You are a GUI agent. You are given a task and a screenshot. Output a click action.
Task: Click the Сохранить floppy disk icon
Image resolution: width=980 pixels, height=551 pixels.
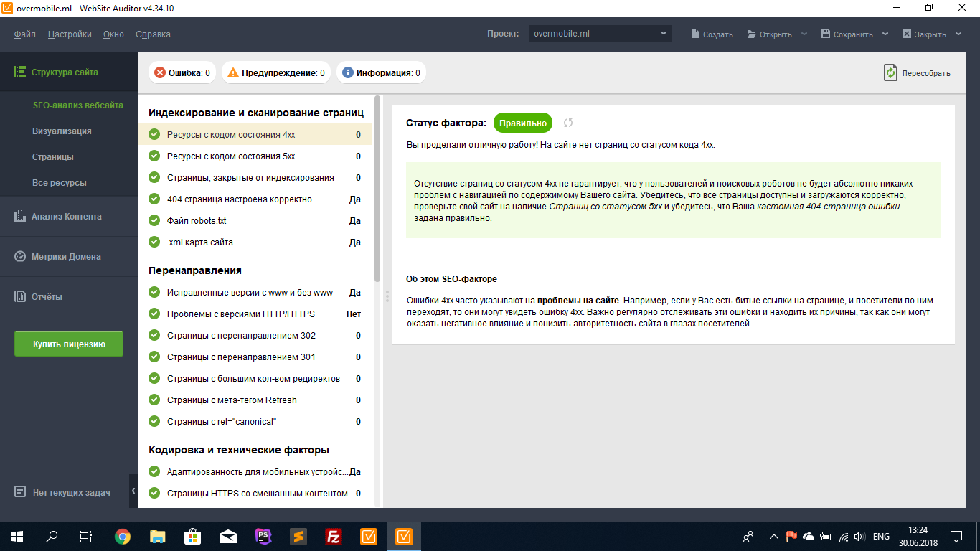[x=826, y=34]
